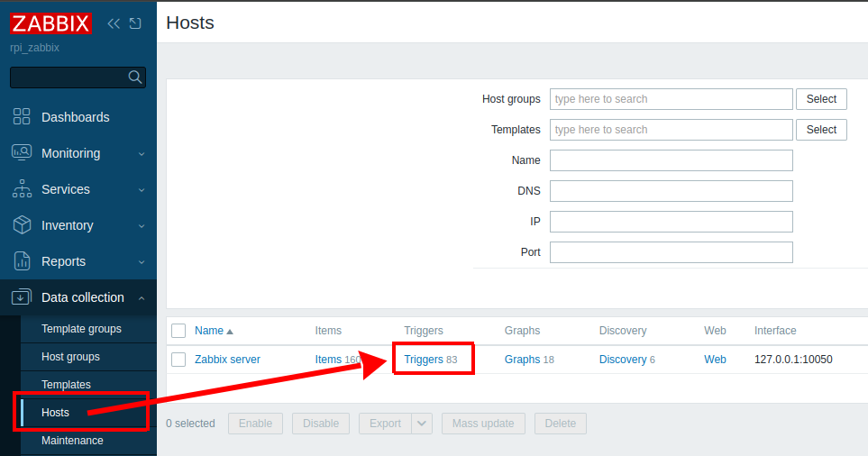Focus the Port filter field

[672, 252]
